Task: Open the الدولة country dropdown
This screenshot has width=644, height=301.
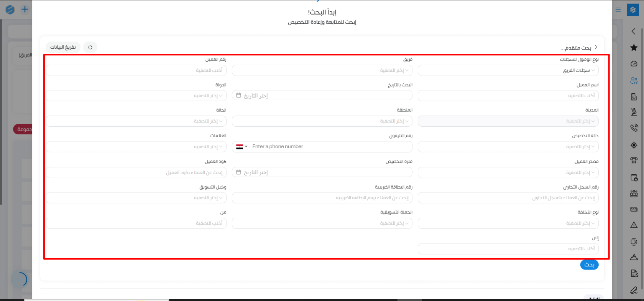Action: [136, 96]
